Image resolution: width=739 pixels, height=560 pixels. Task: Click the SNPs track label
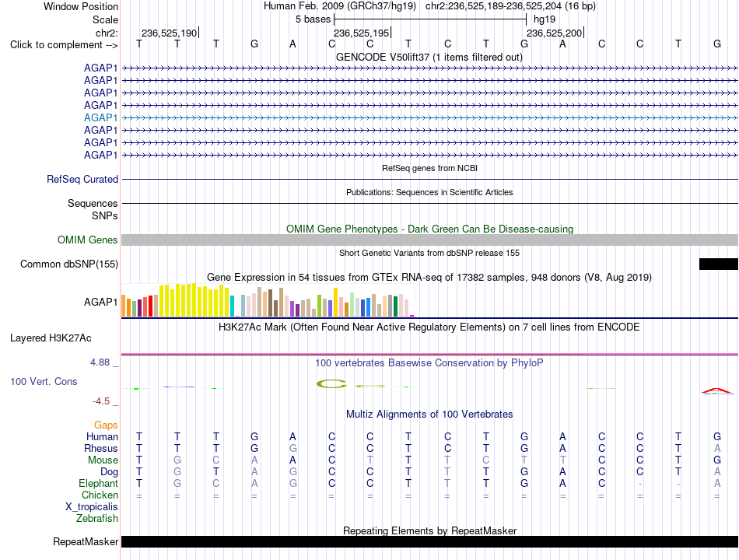coord(105,216)
